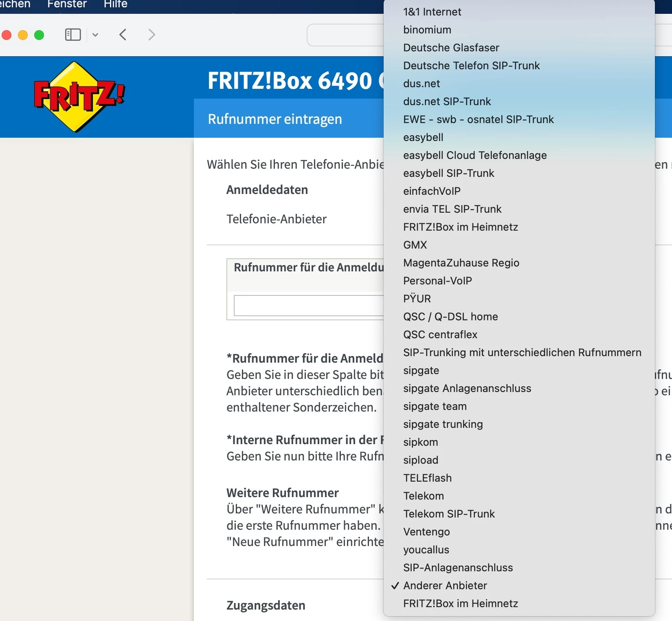The height and width of the screenshot is (621, 672).
Task: Select FRITZ!Box im Heimnetz below Anderer Anbieter
Action: [519, 603]
